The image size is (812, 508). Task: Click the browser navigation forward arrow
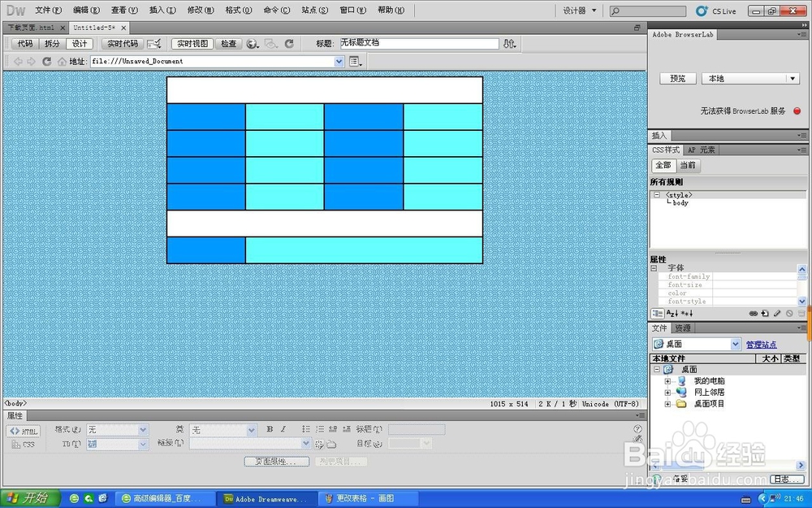point(31,62)
